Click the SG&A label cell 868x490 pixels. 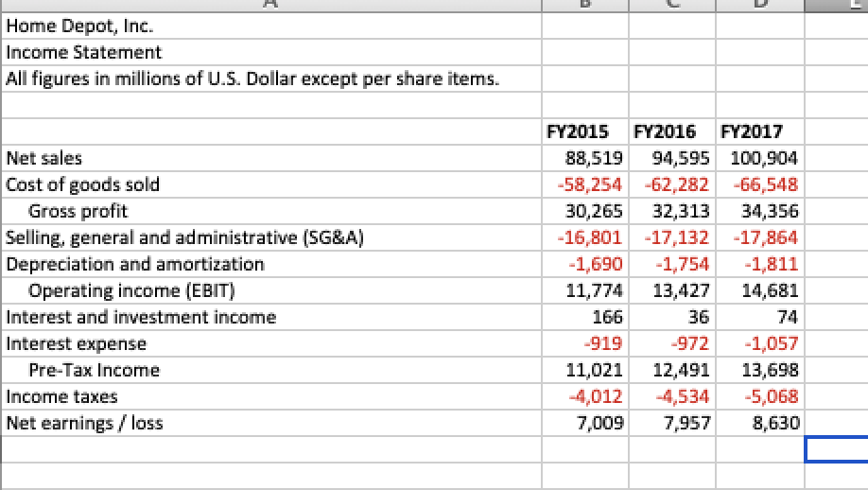271,237
